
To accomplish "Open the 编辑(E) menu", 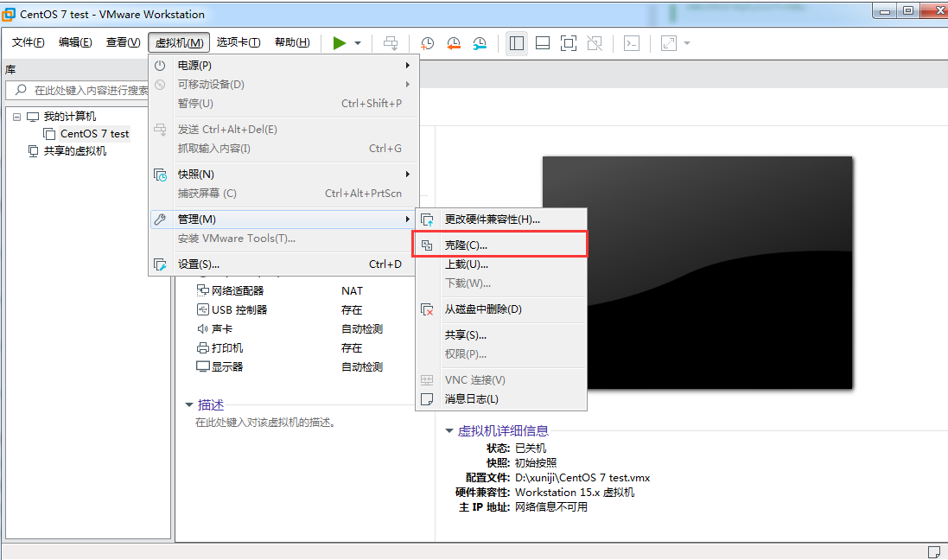I will [x=75, y=42].
